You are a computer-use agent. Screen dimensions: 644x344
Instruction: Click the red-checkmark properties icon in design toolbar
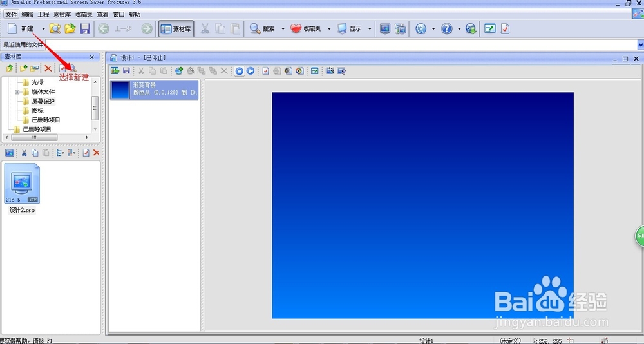click(265, 71)
